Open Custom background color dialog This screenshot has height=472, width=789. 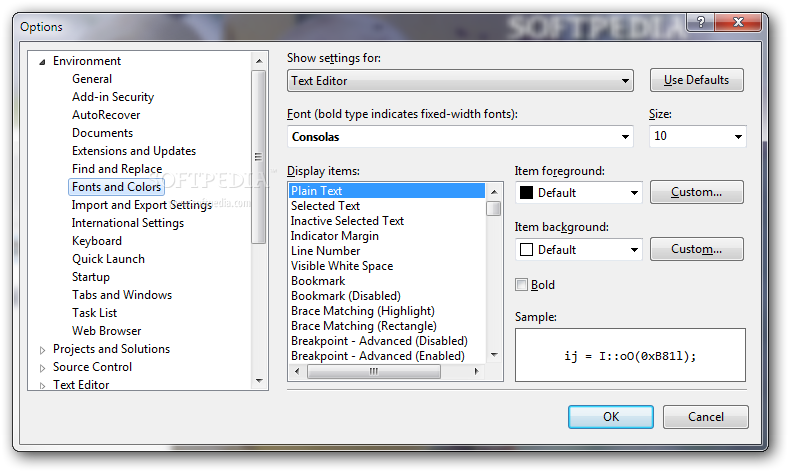tap(696, 249)
